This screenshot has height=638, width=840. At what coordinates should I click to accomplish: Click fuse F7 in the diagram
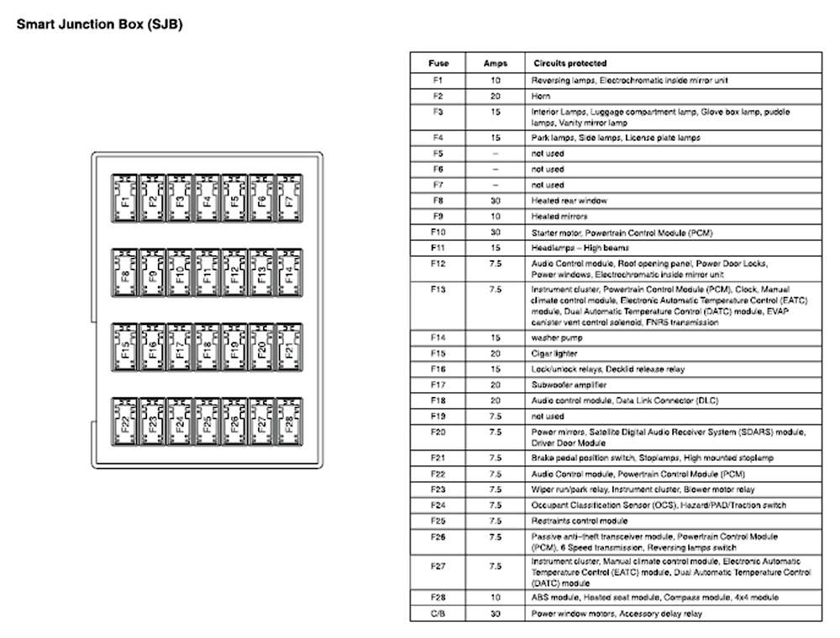[289, 199]
